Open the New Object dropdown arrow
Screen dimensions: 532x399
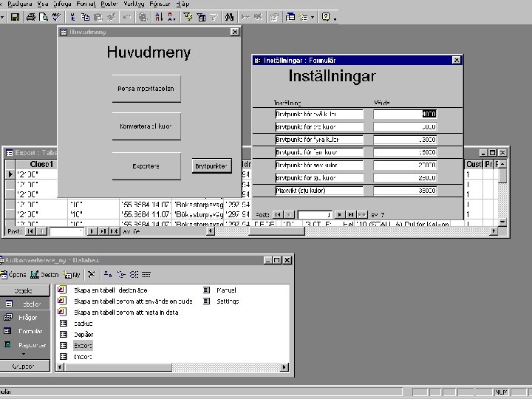point(312,17)
